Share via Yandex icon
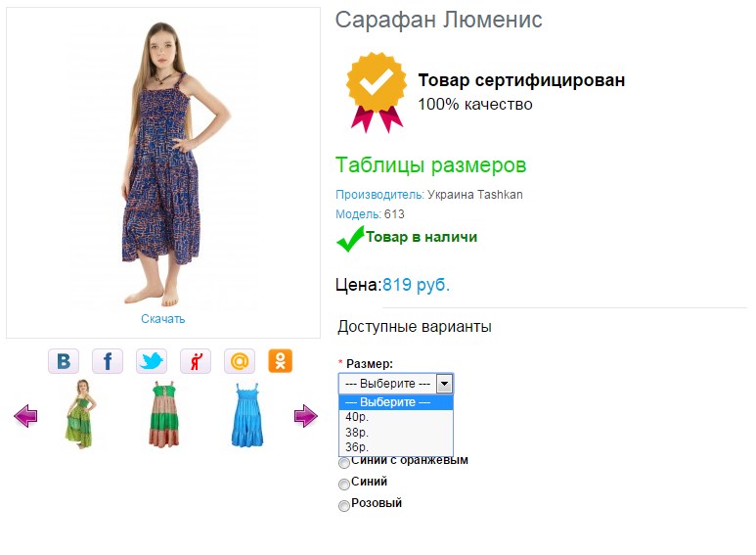 tap(196, 361)
